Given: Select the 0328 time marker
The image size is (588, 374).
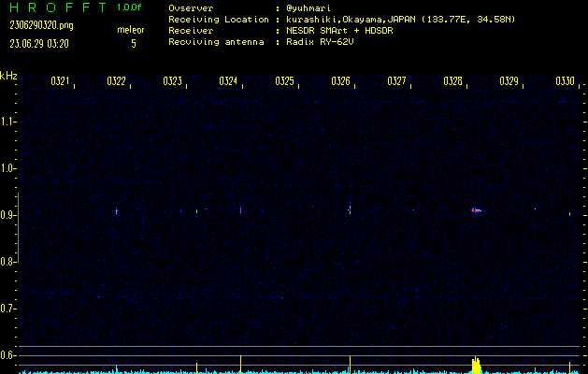Looking at the screenshot, I should (452, 81).
